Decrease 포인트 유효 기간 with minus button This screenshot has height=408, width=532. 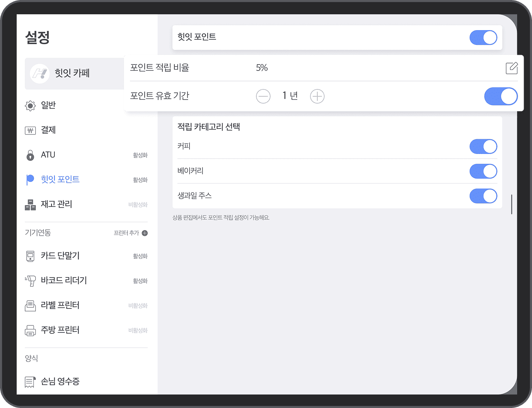coord(263,96)
